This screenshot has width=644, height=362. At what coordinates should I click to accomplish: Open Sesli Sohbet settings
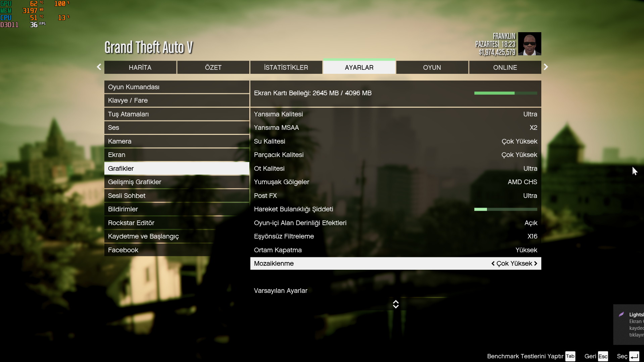tap(177, 196)
